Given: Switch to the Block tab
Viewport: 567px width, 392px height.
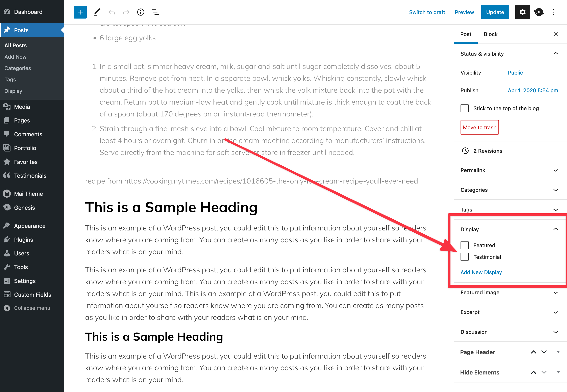Looking at the screenshot, I should [x=490, y=34].
